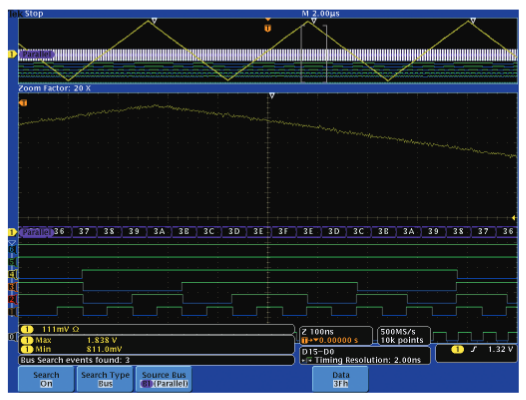Click the channel 1 marker next to the decoded bus
The height and width of the screenshot is (400, 526).
(12, 232)
